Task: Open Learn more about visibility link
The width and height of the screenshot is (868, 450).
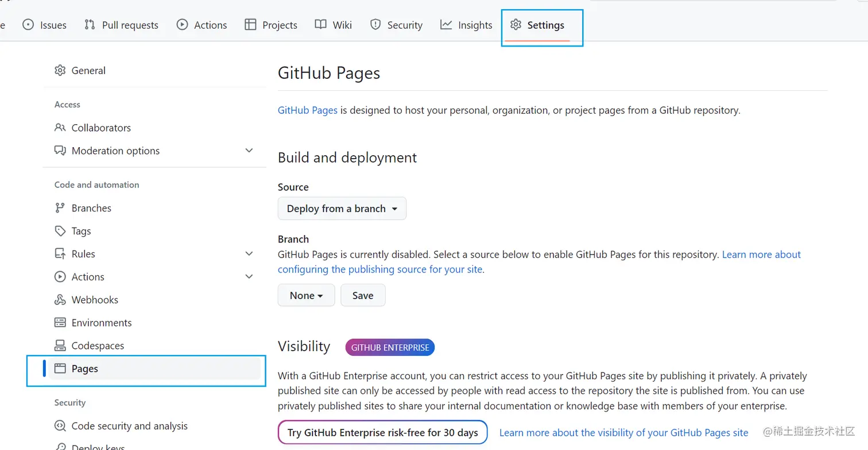Action: click(624, 433)
